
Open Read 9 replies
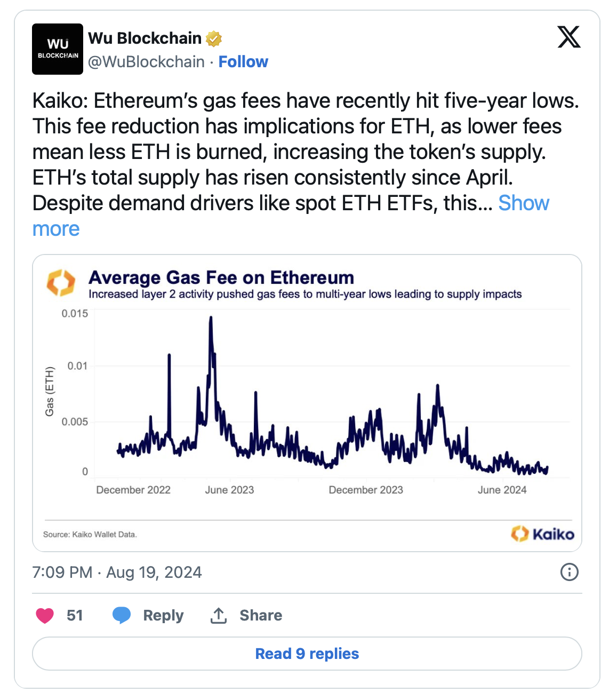pyautogui.click(x=307, y=653)
